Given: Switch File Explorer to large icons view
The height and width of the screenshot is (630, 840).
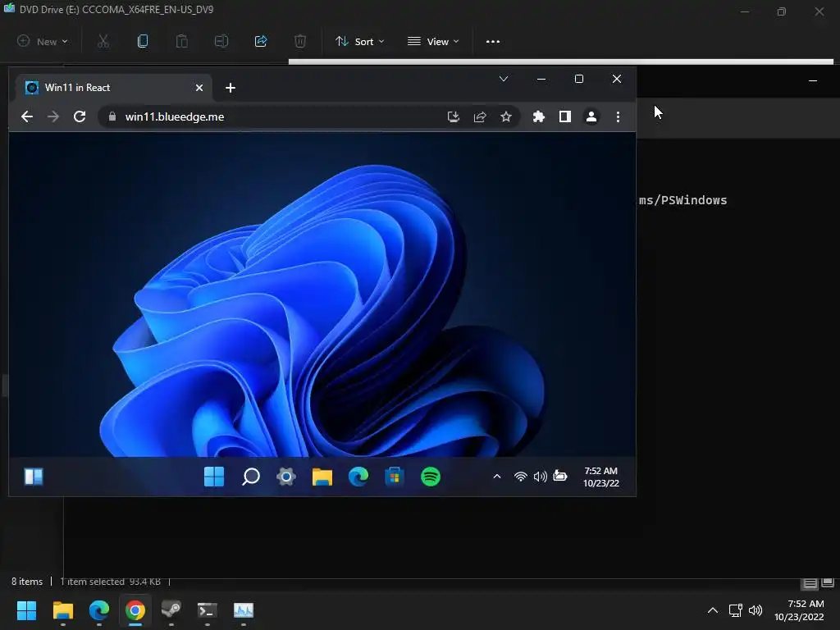Looking at the screenshot, I should [x=828, y=582].
